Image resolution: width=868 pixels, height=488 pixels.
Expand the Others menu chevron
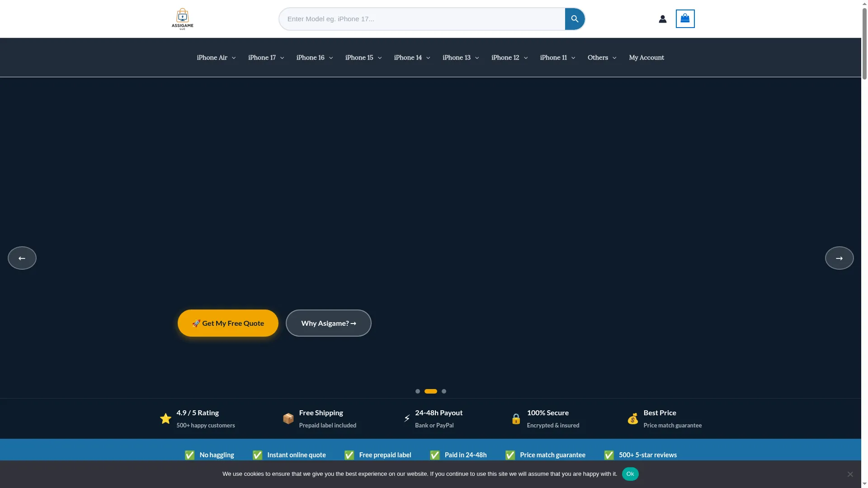[614, 58]
